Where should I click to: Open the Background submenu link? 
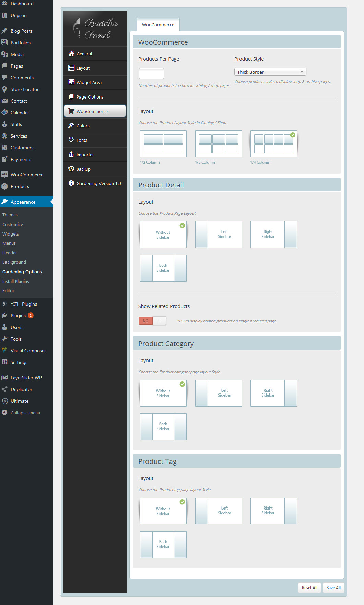[x=14, y=262]
